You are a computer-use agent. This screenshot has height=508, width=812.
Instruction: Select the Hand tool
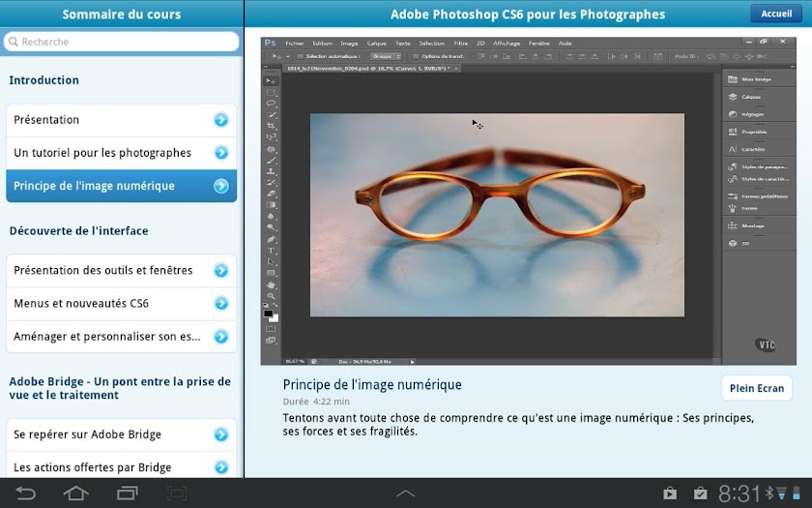[271, 284]
